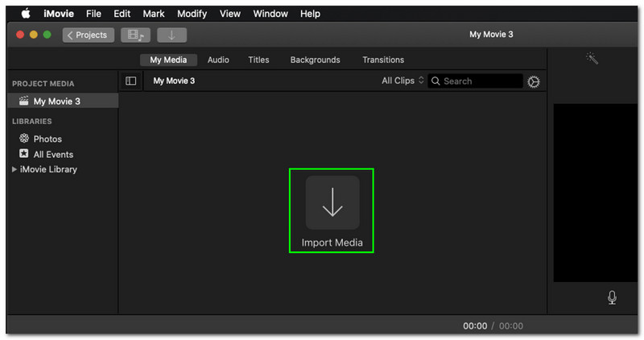644x340 pixels.
Task: Click the magic wand enhance icon
Action: pyautogui.click(x=592, y=58)
